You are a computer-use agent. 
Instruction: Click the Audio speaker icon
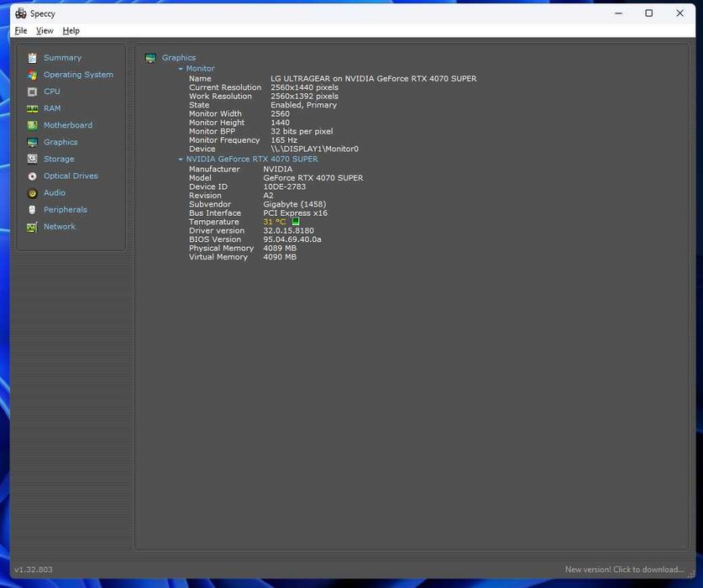coord(32,193)
